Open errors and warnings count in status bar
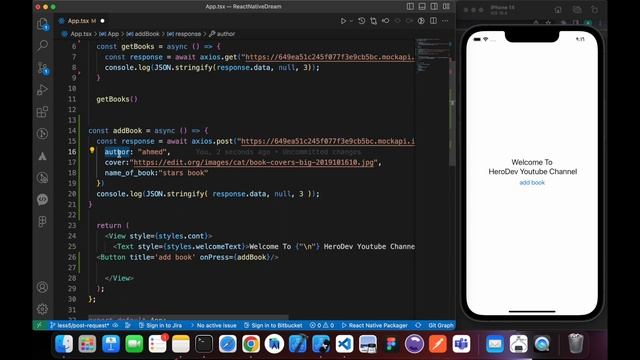The image size is (640, 360). tap(322, 325)
